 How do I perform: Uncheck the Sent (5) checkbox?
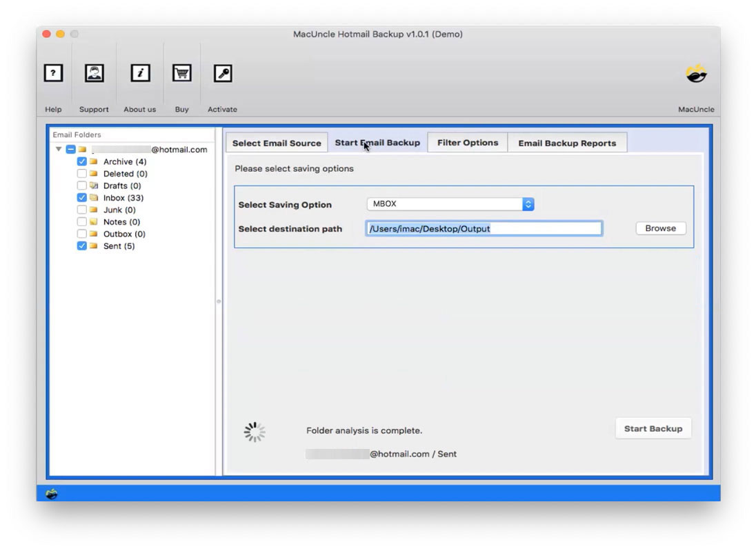click(82, 246)
